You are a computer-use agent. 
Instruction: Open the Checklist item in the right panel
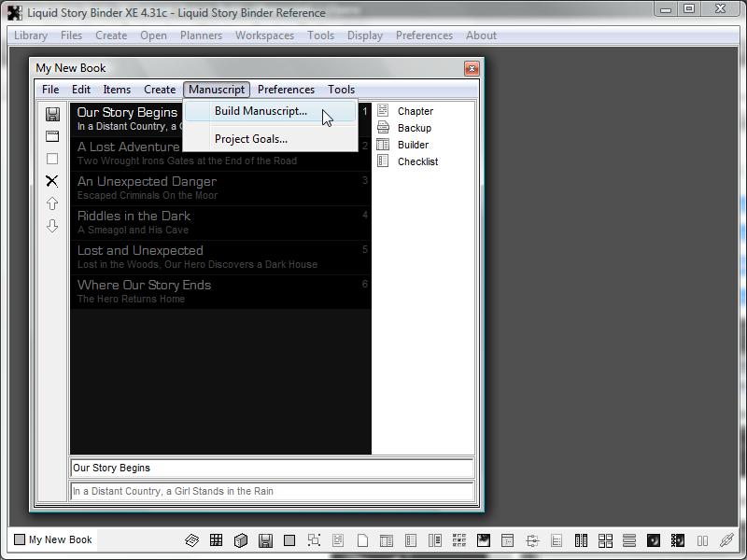(416, 161)
